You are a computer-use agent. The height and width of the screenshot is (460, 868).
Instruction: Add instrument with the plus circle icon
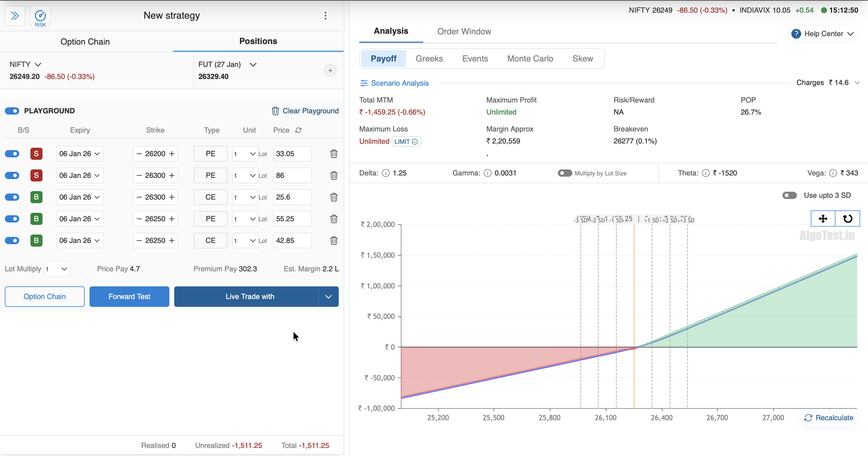pos(330,71)
